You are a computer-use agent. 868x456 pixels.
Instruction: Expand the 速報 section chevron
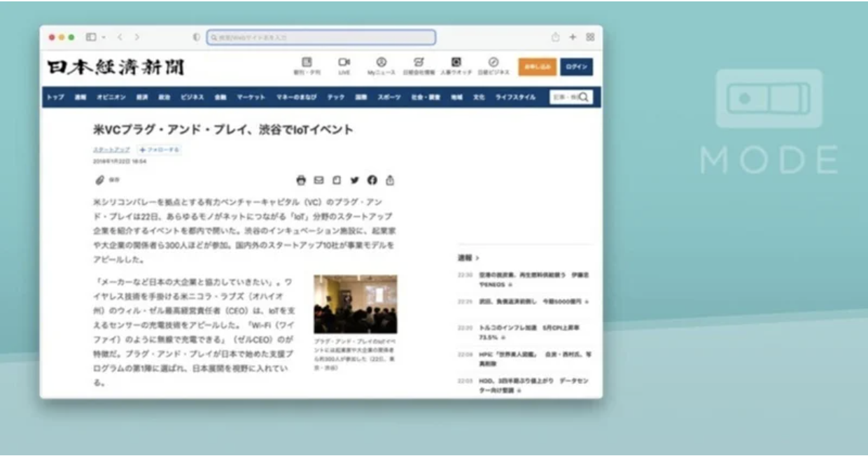[477, 258]
